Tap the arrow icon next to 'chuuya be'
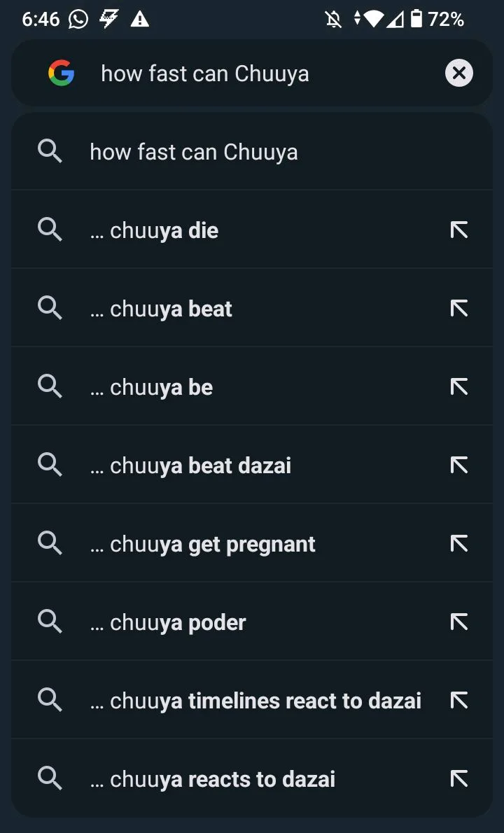 459,386
